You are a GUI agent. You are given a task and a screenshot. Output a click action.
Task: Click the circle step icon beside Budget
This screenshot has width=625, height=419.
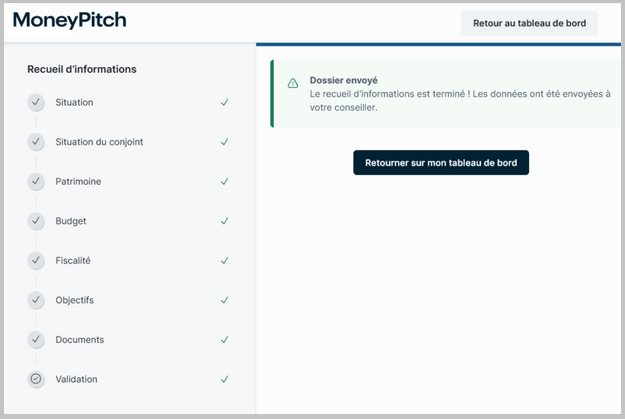tap(36, 221)
